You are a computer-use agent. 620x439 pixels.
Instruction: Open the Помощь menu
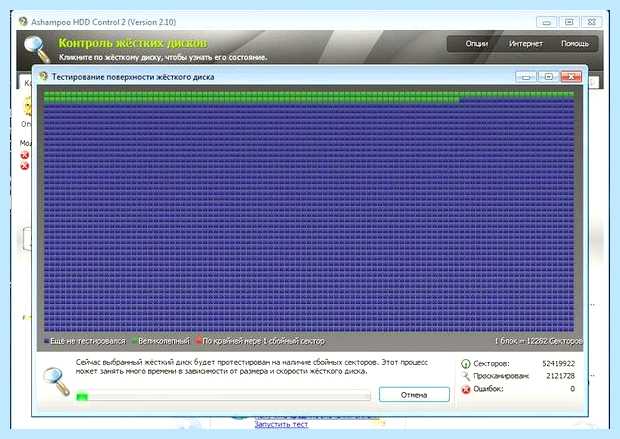click(575, 44)
